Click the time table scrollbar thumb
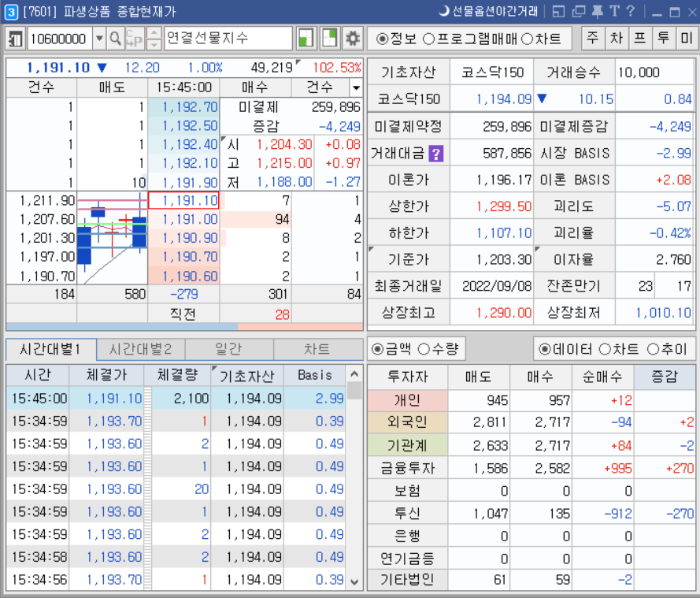Viewport: 700px width, 598px height. click(x=354, y=391)
